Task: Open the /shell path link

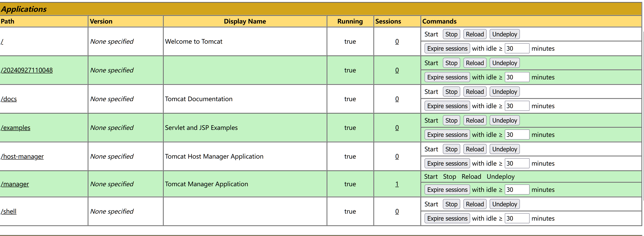Action: point(9,212)
